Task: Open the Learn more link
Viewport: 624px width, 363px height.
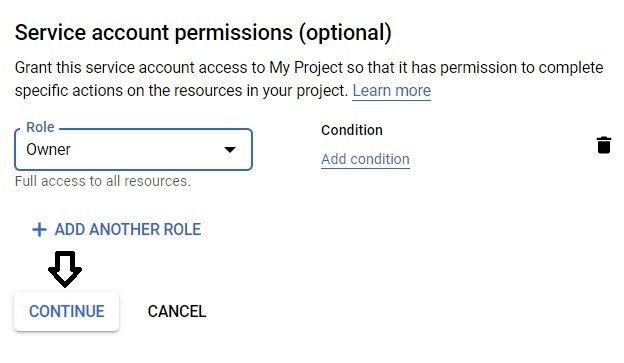Action: 392,91
